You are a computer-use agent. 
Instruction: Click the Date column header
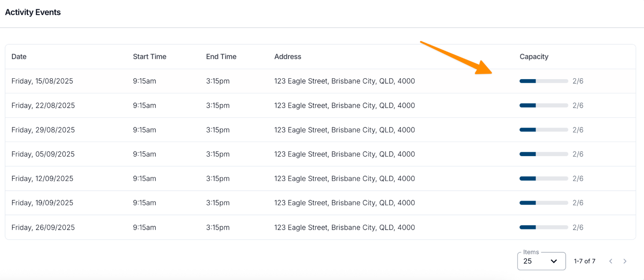click(19, 57)
